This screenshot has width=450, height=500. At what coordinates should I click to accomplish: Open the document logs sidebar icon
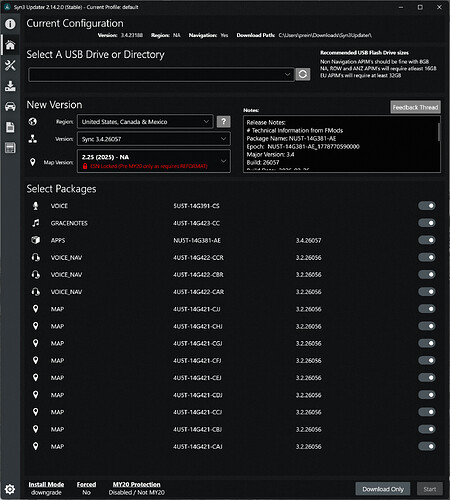point(10,127)
